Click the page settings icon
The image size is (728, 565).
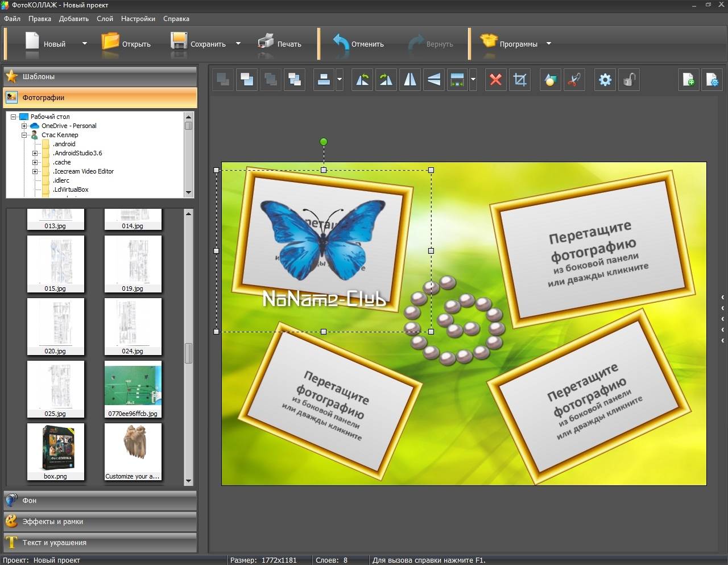tap(713, 80)
